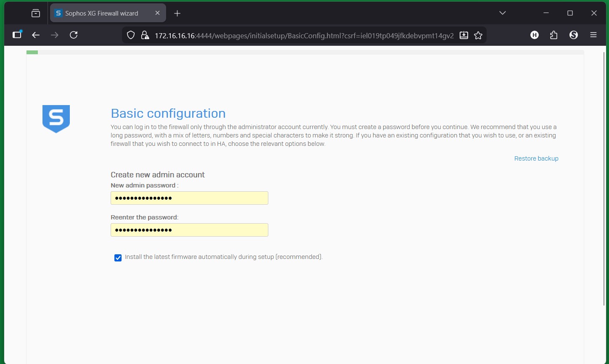
Task: Reload the current page
Action: 74,35
